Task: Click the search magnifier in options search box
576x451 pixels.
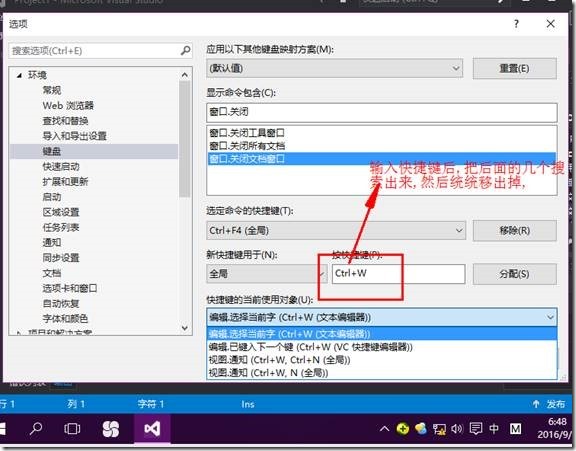Action: pyautogui.click(x=186, y=50)
